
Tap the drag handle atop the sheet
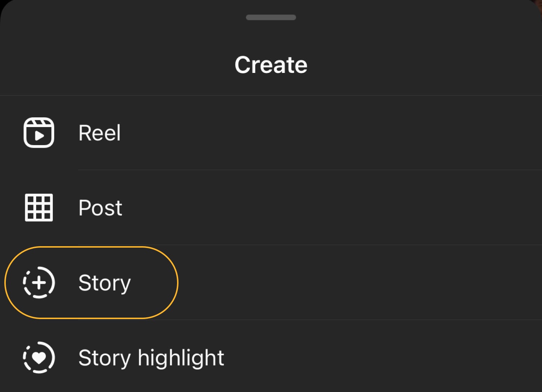pos(271,17)
